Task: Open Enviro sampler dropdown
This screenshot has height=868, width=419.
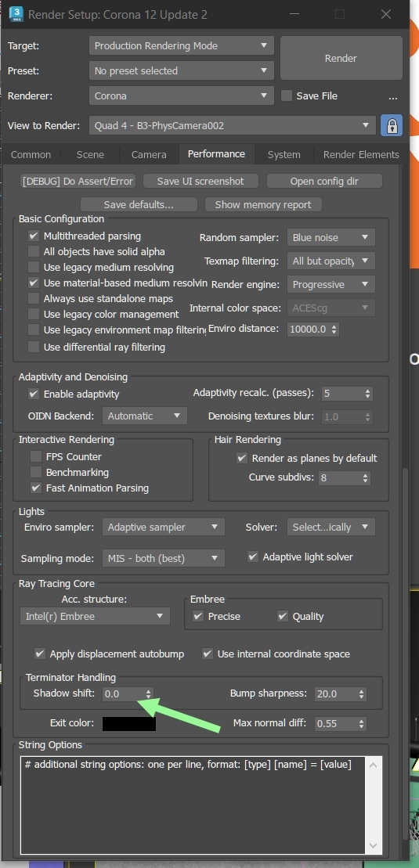Action: 164,527
